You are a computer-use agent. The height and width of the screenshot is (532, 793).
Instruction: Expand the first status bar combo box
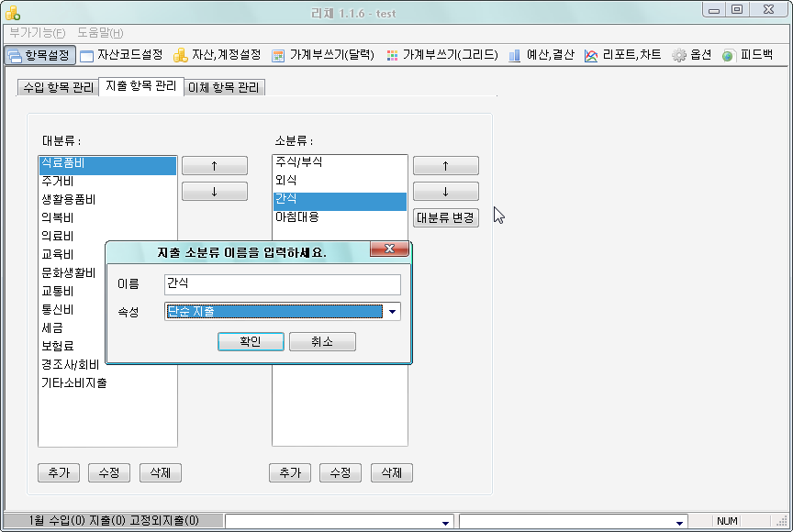tap(446, 522)
